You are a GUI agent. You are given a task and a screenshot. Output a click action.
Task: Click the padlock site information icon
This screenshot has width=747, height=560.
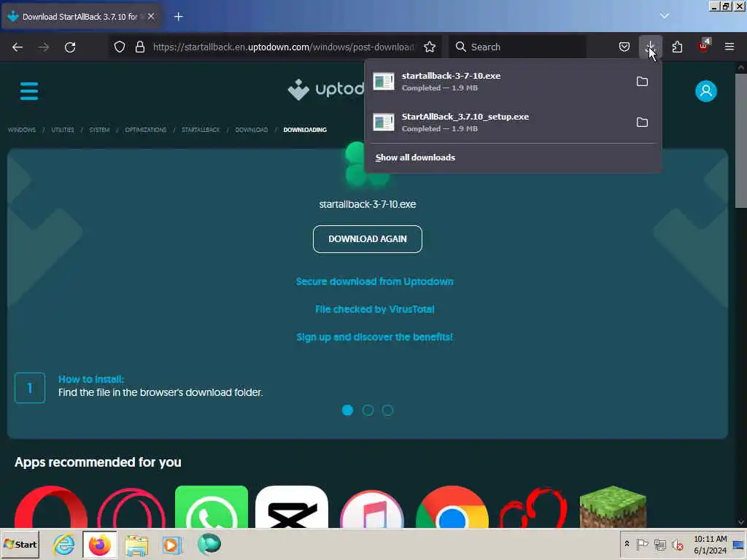pyautogui.click(x=139, y=47)
